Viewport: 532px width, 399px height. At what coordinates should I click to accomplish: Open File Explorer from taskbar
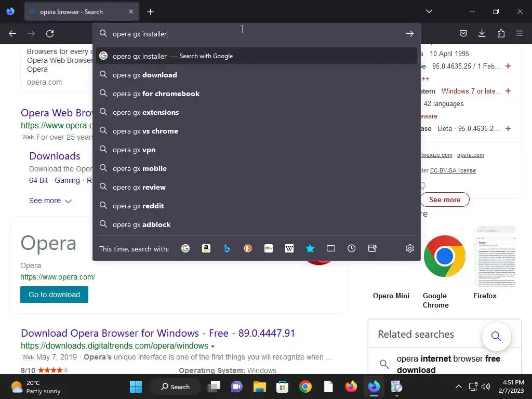coord(260,387)
